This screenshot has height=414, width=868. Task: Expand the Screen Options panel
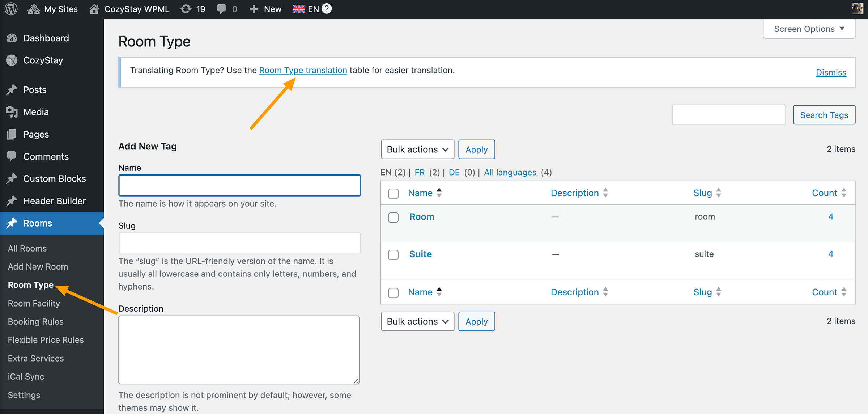coord(809,29)
